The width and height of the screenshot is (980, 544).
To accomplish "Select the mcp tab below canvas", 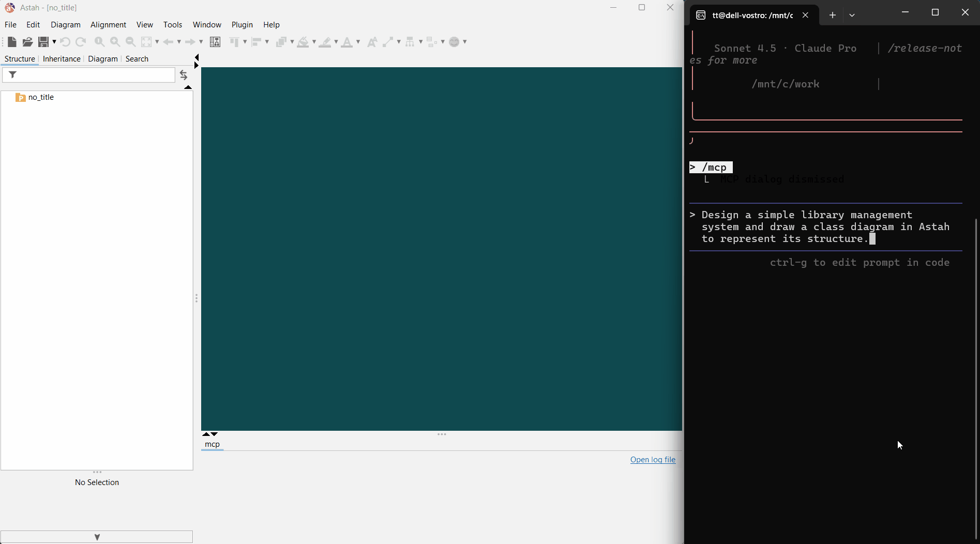I will [x=212, y=444].
